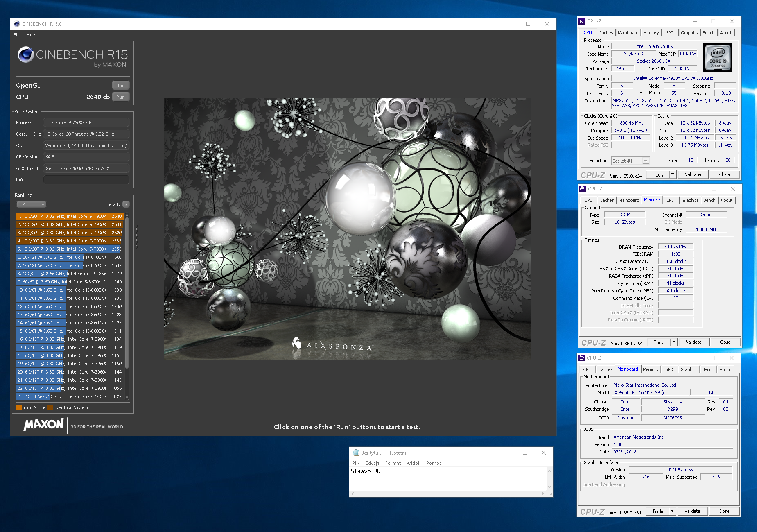Click the rendered Cinebench scene image
The width and height of the screenshot is (757, 532).
tap(347, 229)
